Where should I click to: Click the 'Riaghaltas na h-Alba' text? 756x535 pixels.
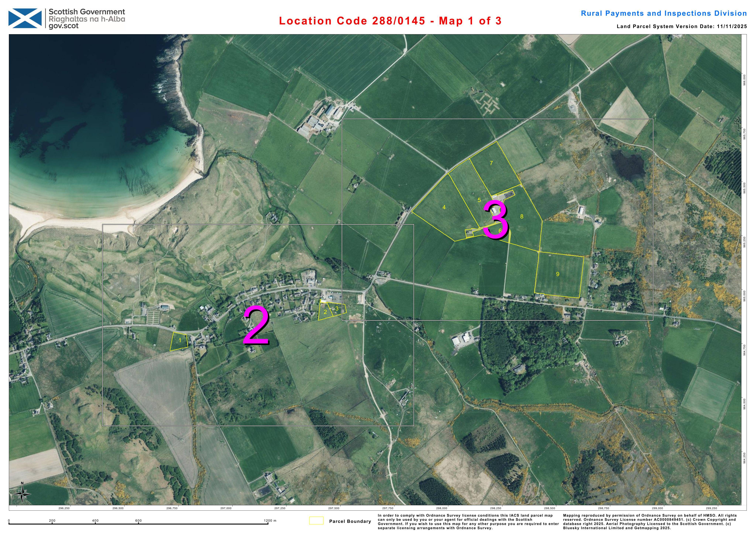[x=87, y=19]
